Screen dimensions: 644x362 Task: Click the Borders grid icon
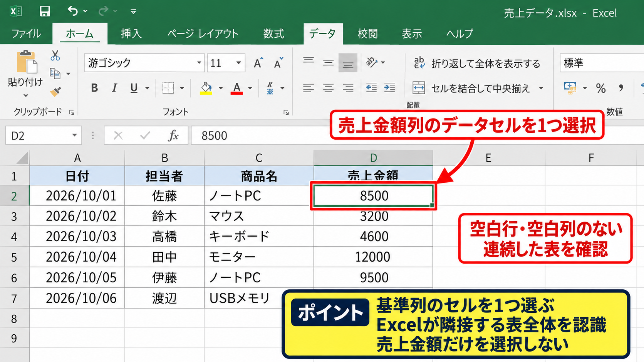tap(168, 88)
